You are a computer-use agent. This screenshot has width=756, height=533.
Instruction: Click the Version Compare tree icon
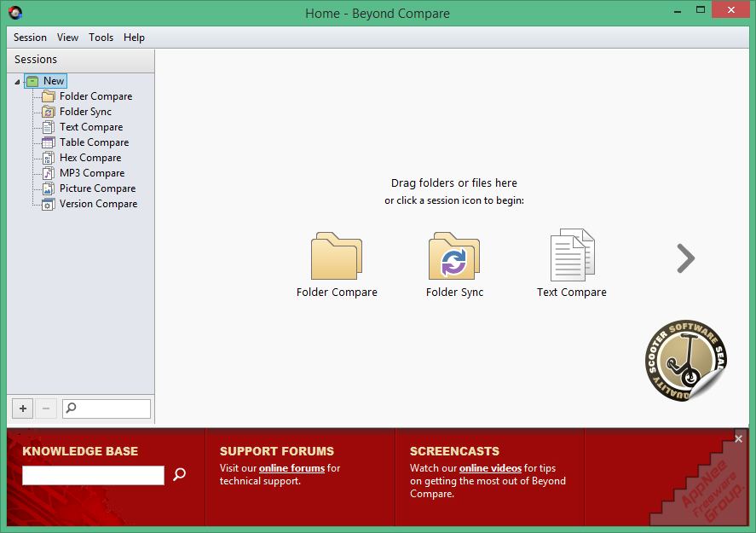click(x=49, y=205)
